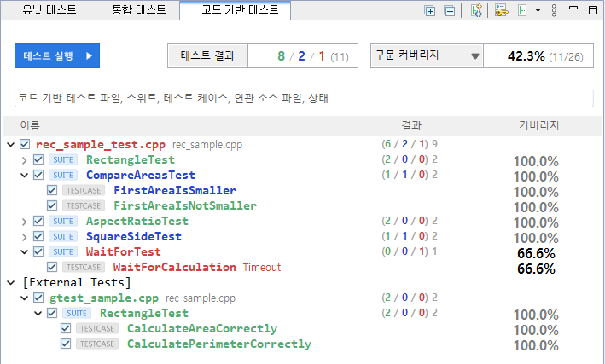
Task: Toggle the WaitForTest checkbox
Action: pyautogui.click(x=38, y=251)
